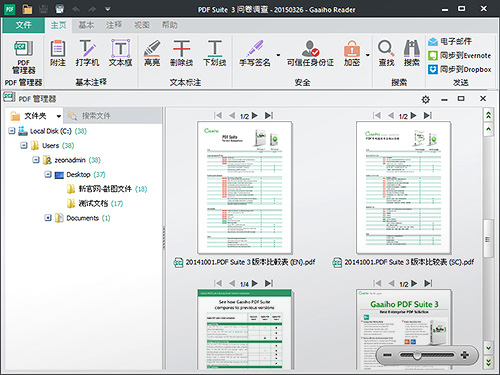Collapse the Desktop tree node

[48, 174]
